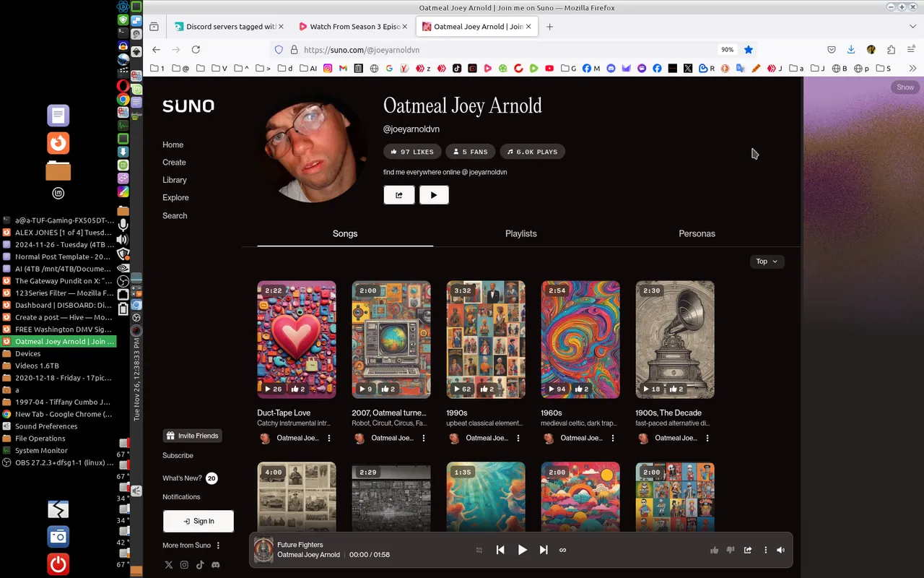Toggle shuffle icon in the player bar
The height and width of the screenshot is (578, 924).
(x=479, y=550)
